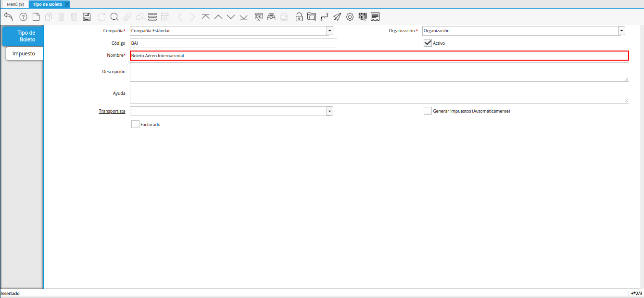Click the left chevron Parent record icon
This screenshot has width=644, height=298.
tap(180, 17)
